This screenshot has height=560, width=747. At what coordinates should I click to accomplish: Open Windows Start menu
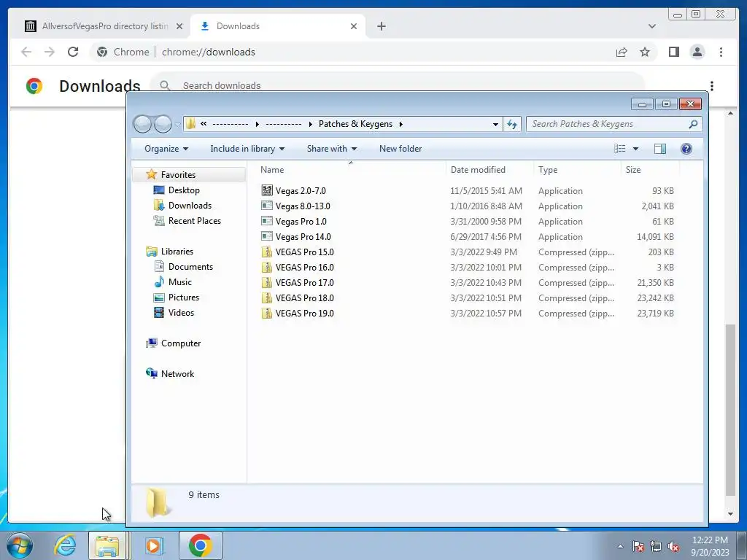[x=20, y=545]
